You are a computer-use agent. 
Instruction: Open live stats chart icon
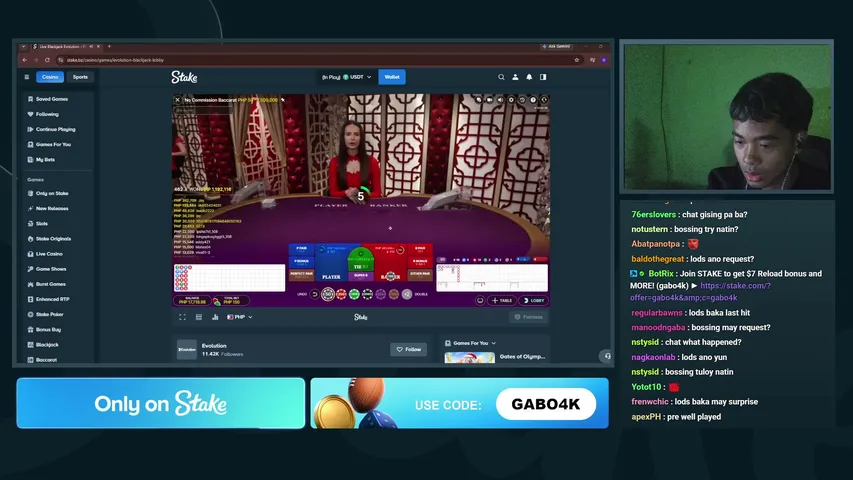pyautogui.click(x=215, y=317)
